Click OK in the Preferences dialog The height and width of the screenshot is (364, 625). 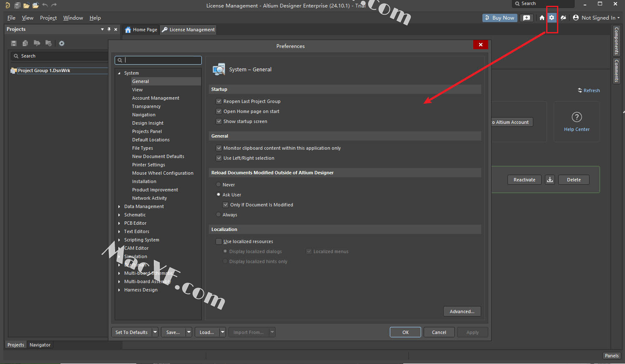[405, 332]
